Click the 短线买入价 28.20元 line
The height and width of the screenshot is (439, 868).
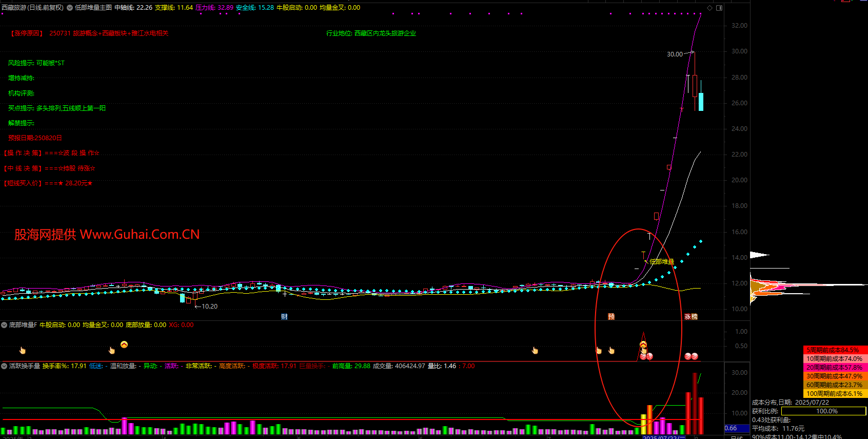pos(48,183)
